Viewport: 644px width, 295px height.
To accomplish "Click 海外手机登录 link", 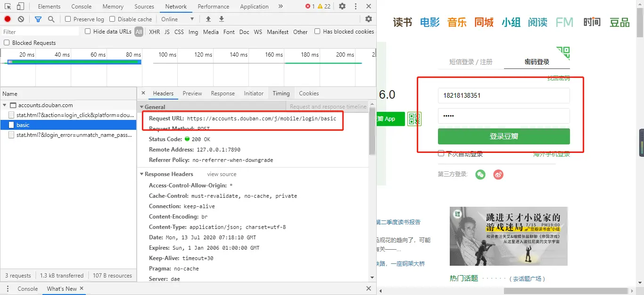I will (552, 154).
